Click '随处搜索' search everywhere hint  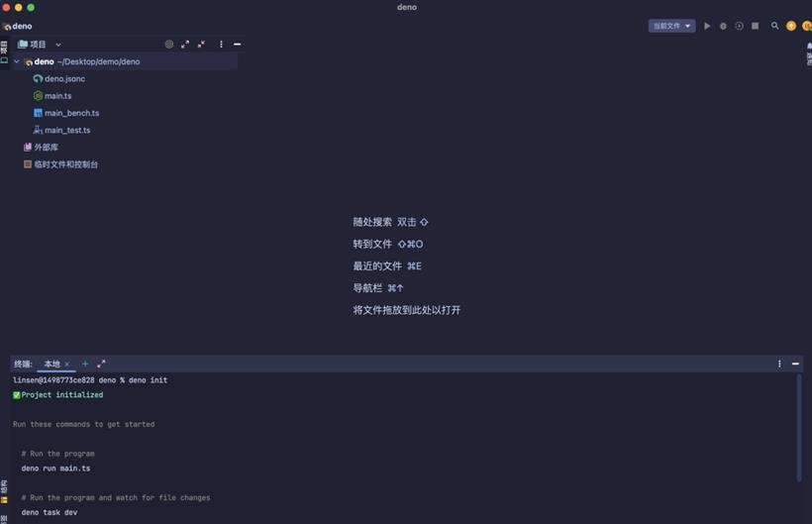(391, 222)
